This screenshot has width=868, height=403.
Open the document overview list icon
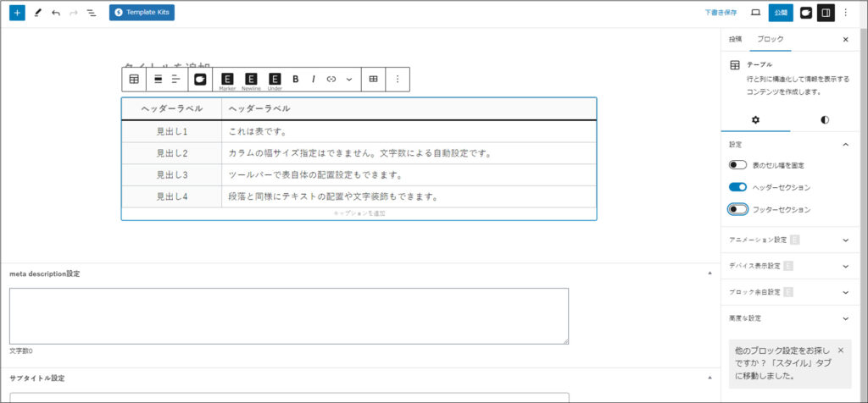point(92,14)
